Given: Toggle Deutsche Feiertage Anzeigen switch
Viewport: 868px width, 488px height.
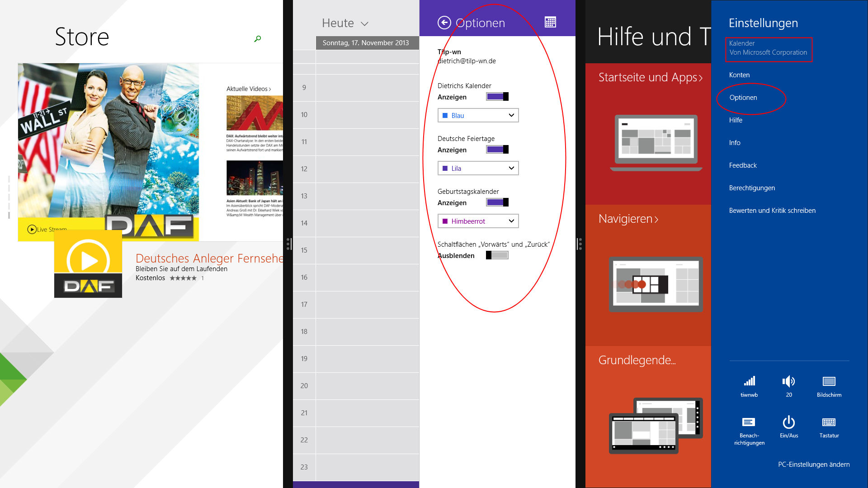Looking at the screenshot, I should (497, 150).
